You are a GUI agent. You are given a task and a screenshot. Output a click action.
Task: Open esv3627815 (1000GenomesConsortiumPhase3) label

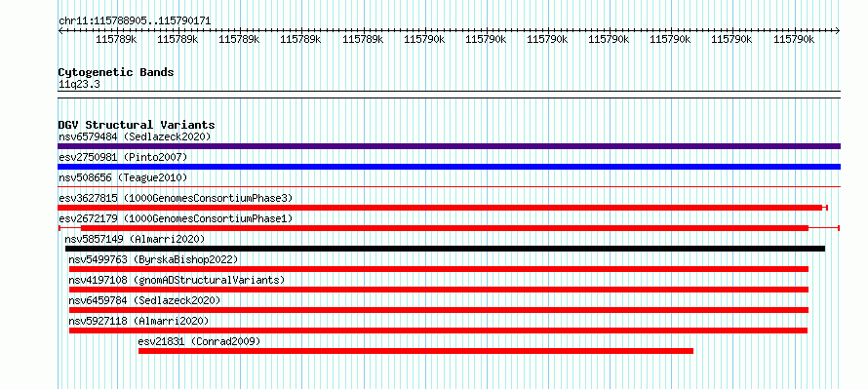[176, 198]
